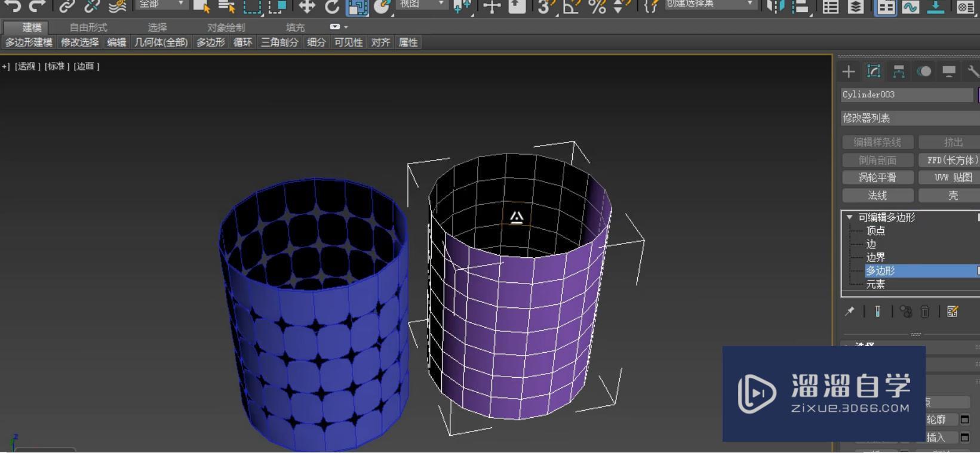Click Configure Modifier Sets icon
Image resolution: width=980 pixels, height=453 pixels.
point(953,311)
